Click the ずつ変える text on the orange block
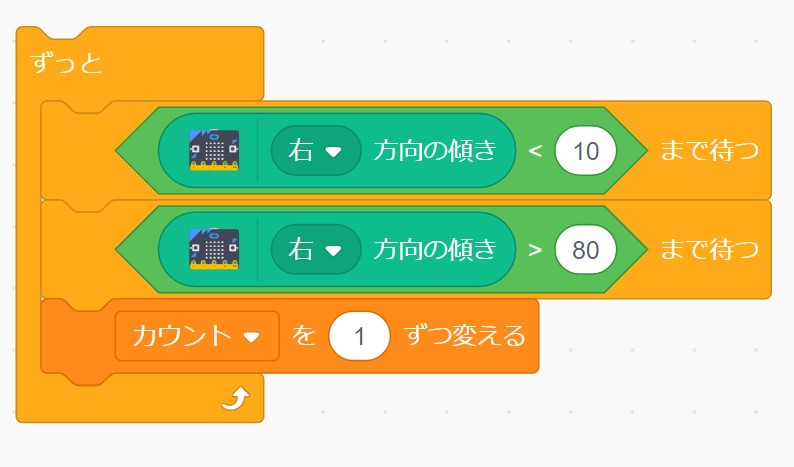 464,336
